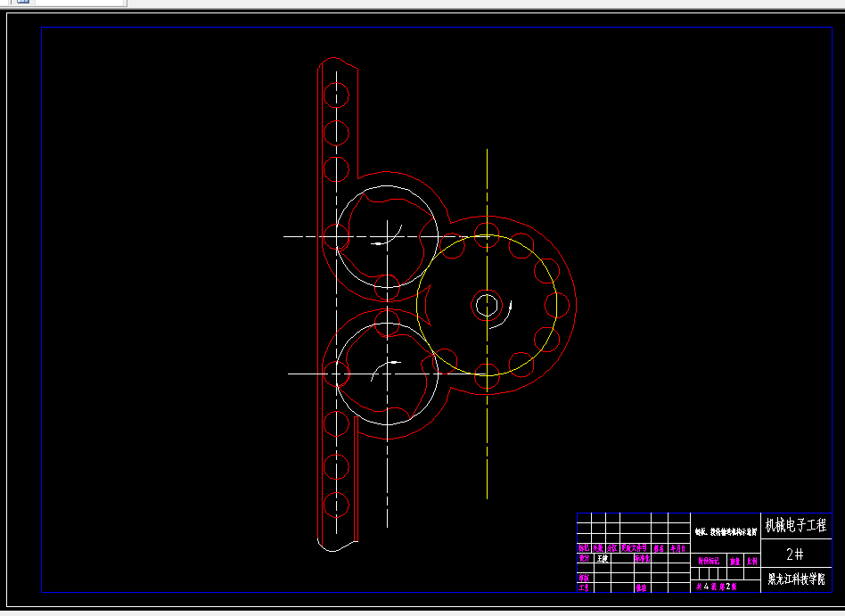
Task: Select the 共4张 第2张 sheet count text
Action: [x=717, y=587]
